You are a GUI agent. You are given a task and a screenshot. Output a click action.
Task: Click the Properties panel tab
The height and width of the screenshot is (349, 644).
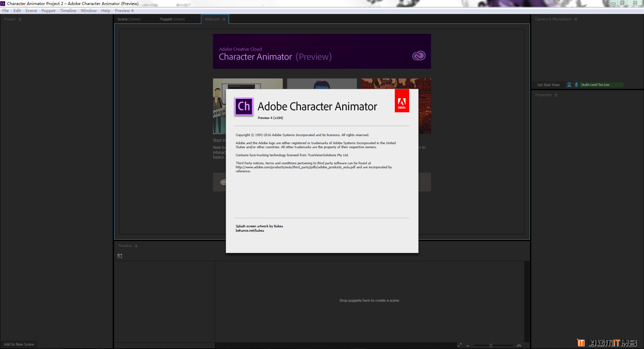[x=543, y=95]
